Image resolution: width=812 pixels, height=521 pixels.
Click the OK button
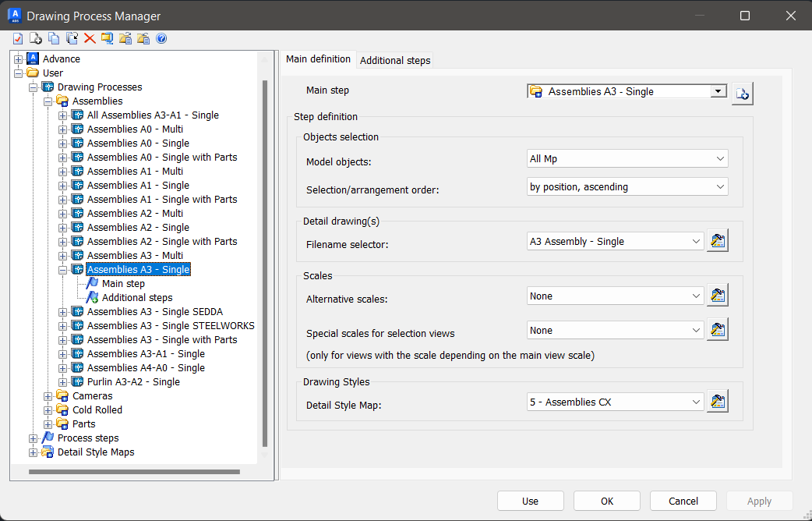click(607, 501)
